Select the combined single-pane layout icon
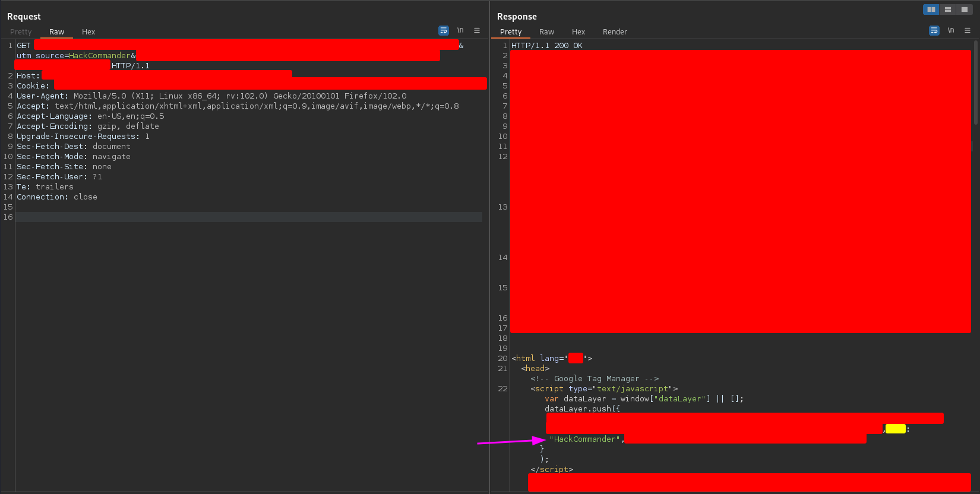This screenshot has height=494, width=980. (964, 9)
